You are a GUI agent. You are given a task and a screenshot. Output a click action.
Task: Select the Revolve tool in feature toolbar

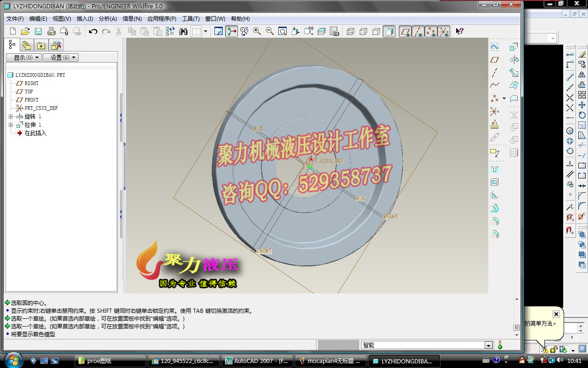514,60
